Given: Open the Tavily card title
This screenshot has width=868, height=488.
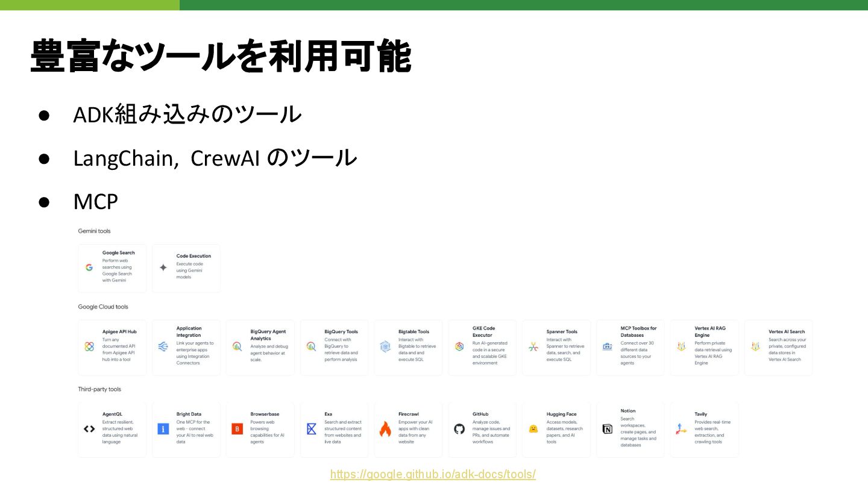Looking at the screenshot, I should pos(700,414).
